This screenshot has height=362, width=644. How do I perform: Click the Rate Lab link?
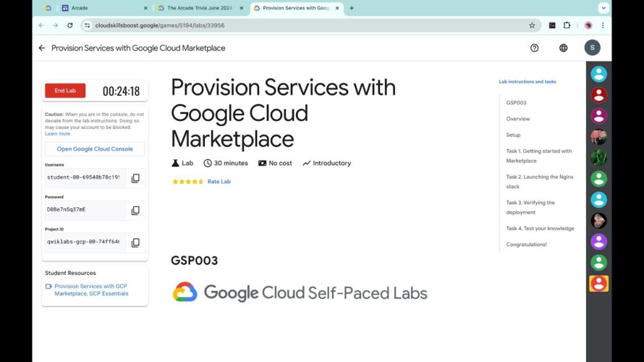click(x=219, y=181)
